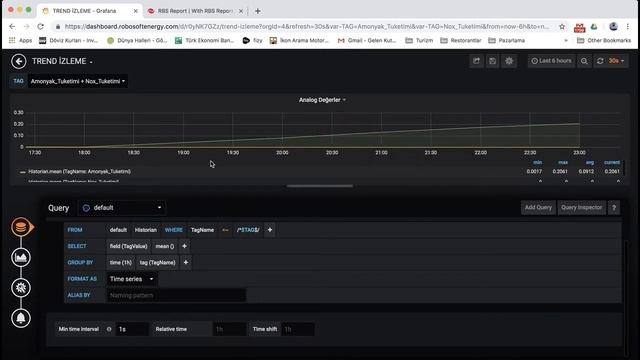Open dashboard settings gear icon

[509, 61]
